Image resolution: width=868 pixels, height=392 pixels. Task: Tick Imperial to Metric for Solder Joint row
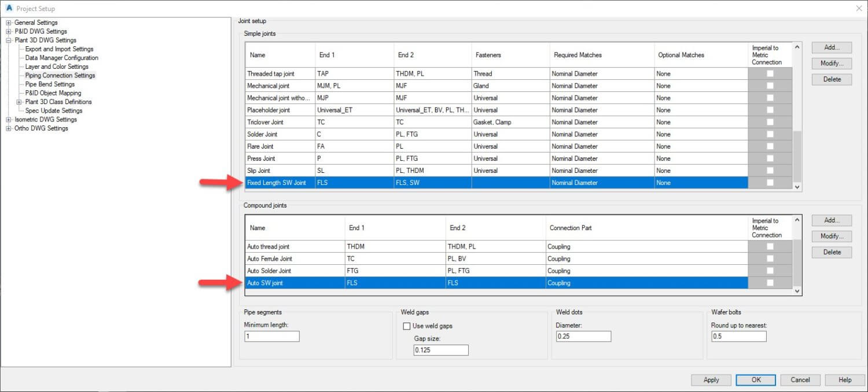coord(770,134)
